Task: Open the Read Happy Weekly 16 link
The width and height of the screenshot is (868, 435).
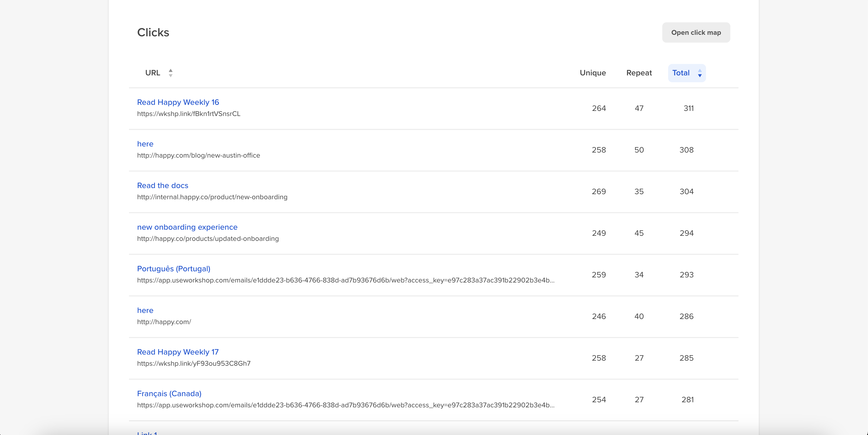Action: point(178,102)
